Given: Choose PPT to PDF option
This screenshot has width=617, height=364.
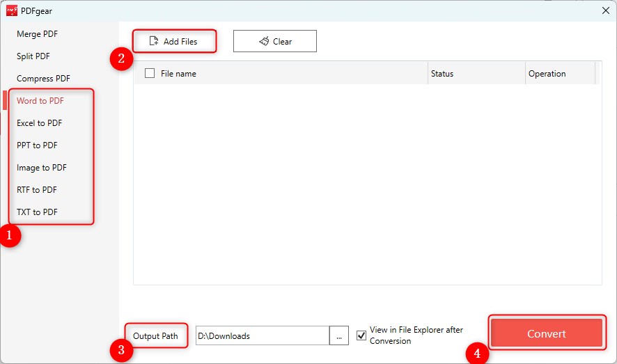Looking at the screenshot, I should click(x=37, y=145).
